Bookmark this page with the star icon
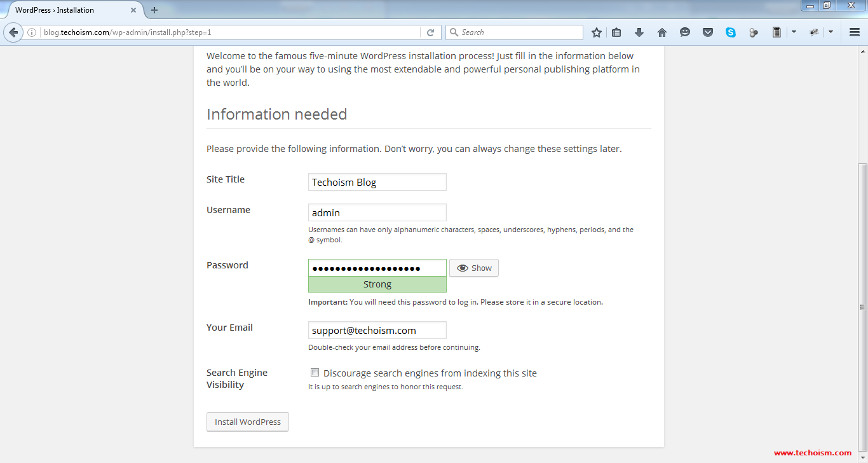Viewport: 868px width, 463px height. click(596, 32)
